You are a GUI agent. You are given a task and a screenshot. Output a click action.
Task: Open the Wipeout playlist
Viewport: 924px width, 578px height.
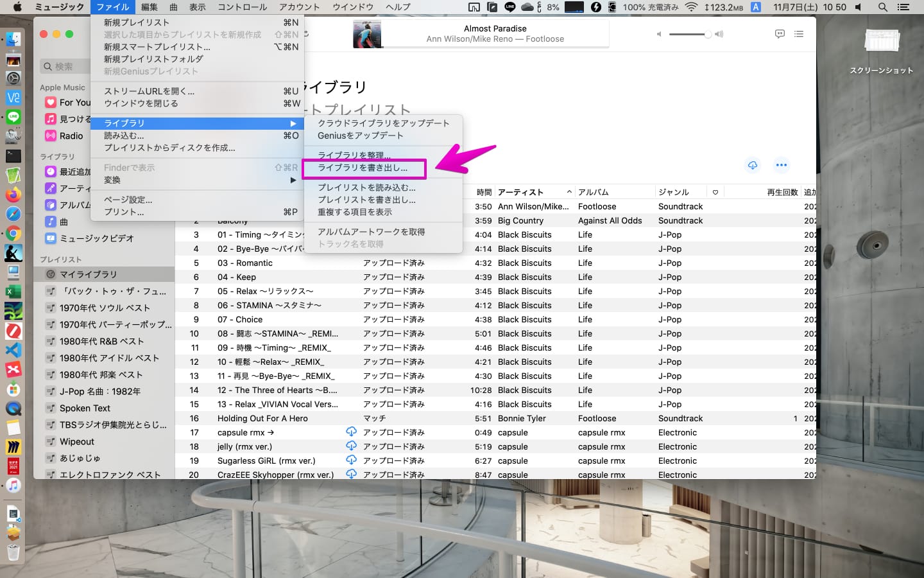pos(104,441)
